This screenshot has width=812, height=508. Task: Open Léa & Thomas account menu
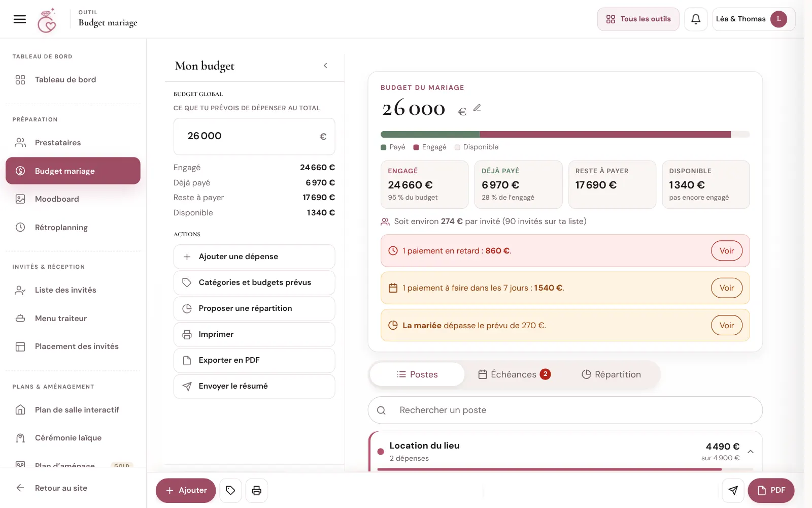[x=753, y=19]
